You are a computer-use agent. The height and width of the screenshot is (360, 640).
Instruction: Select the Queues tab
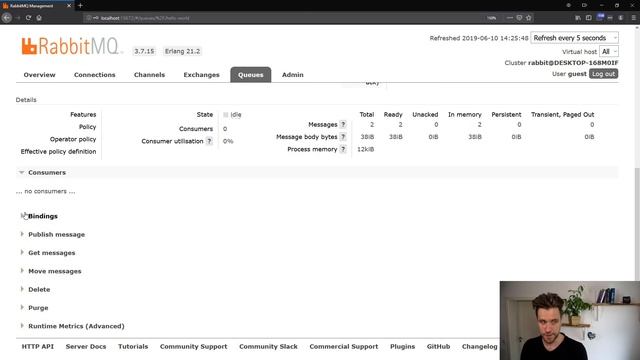[x=251, y=75]
